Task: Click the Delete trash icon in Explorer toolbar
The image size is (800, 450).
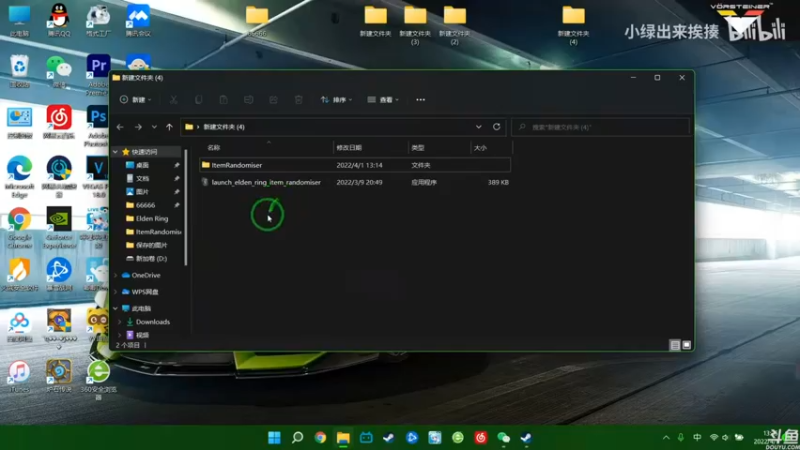Action: [298, 100]
